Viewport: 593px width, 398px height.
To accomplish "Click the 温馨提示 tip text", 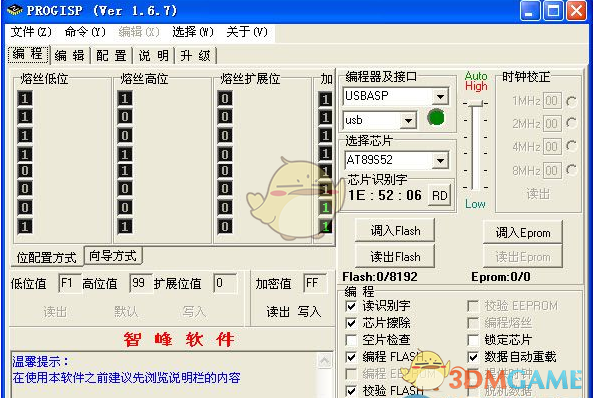I will (x=40, y=361).
